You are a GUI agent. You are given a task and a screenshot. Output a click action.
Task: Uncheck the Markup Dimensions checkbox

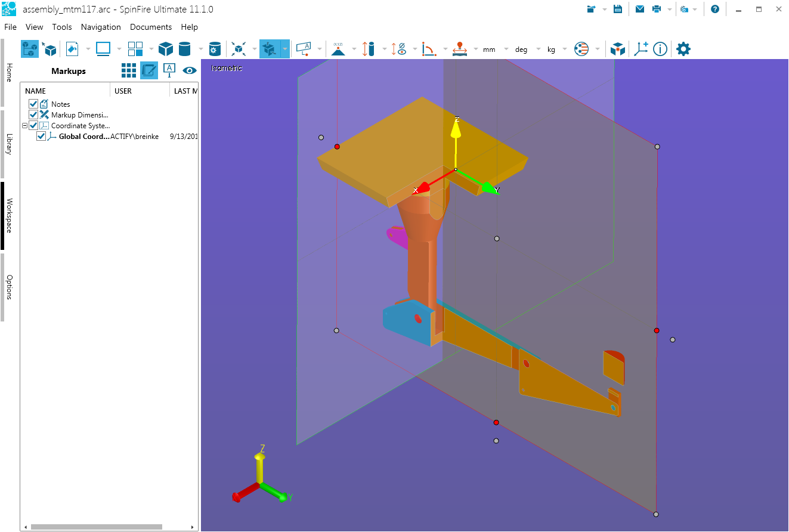33,115
